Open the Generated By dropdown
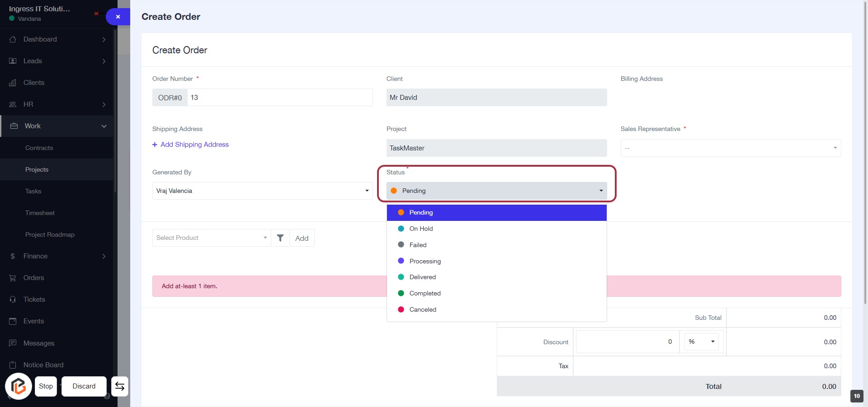 pyautogui.click(x=262, y=191)
